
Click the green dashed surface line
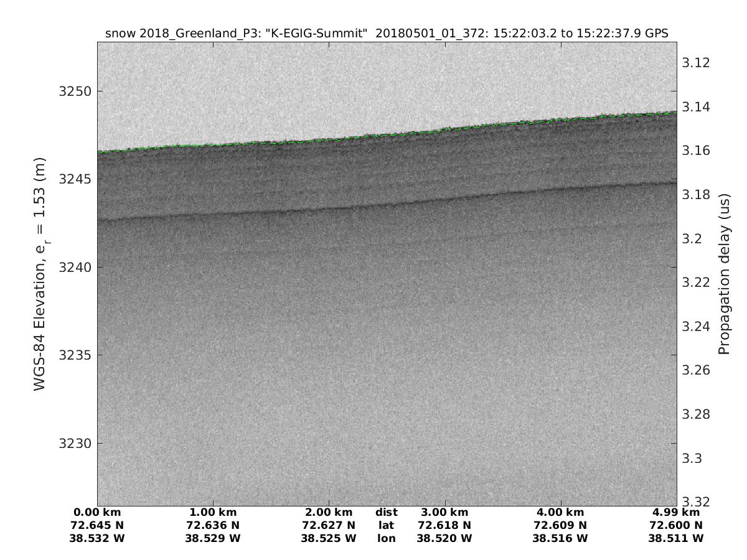click(x=386, y=134)
